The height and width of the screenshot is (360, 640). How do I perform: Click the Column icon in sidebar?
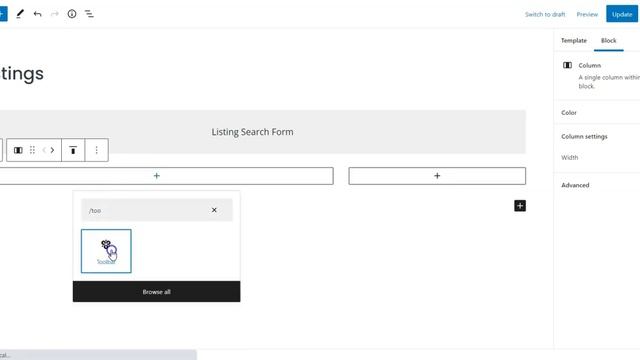[x=567, y=65]
